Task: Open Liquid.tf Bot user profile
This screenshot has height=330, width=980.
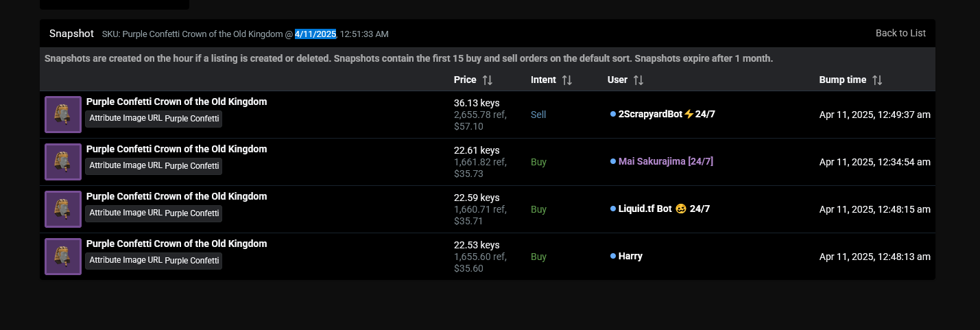Action: click(664, 209)
